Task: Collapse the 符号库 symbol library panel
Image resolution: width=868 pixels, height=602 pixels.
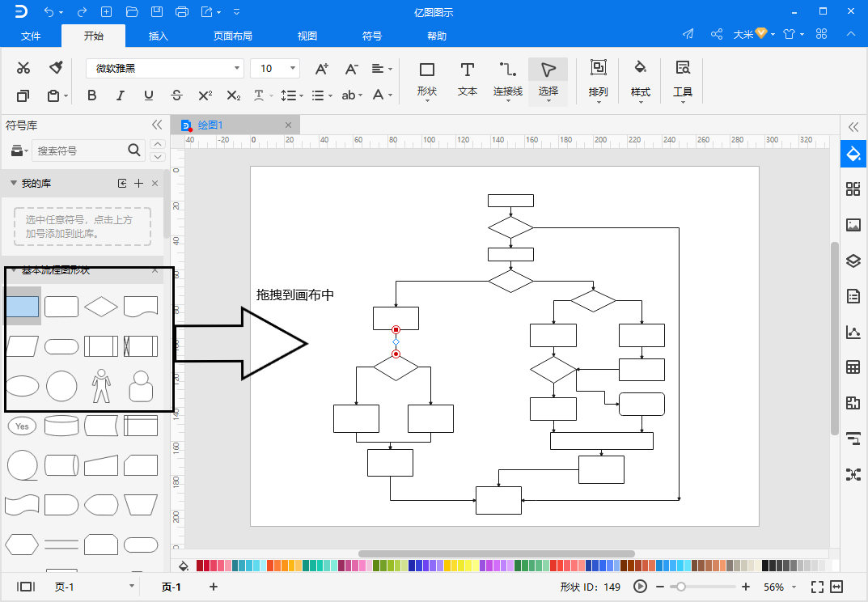Action: click(157, 125)
